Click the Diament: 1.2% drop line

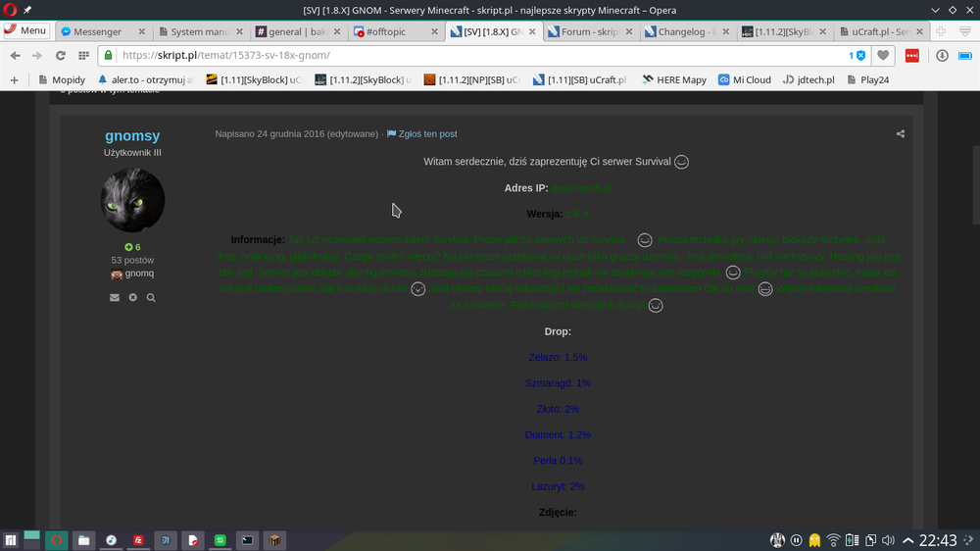click(559, 434)
